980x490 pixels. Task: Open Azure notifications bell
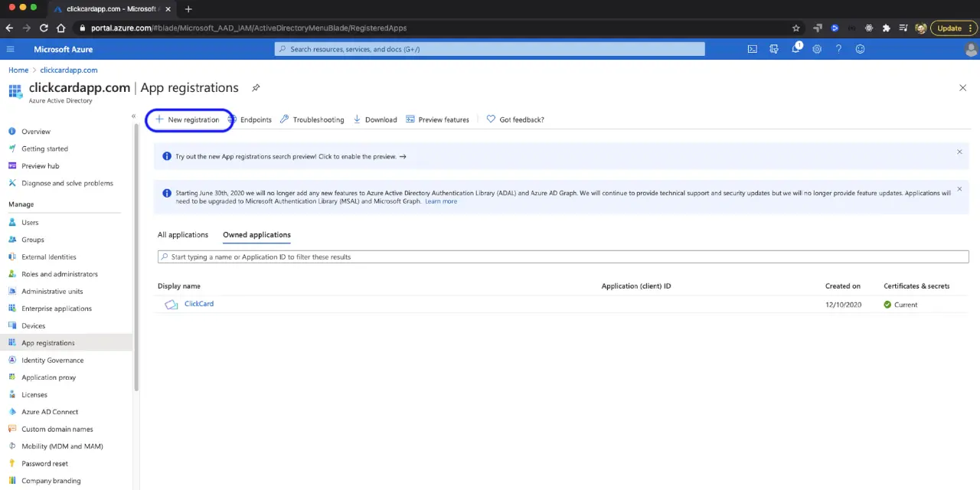click(x=796, y=48)
